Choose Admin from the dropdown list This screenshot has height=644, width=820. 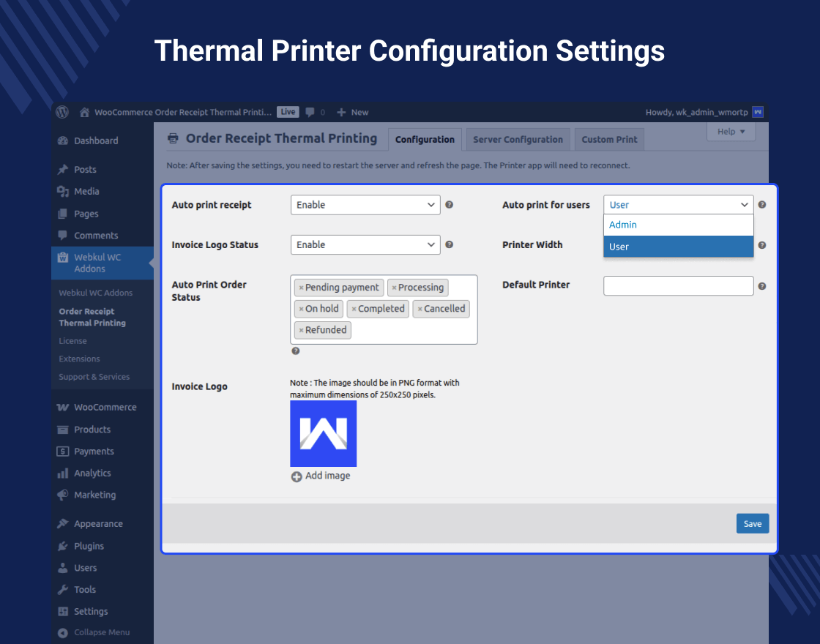(678, 225)
